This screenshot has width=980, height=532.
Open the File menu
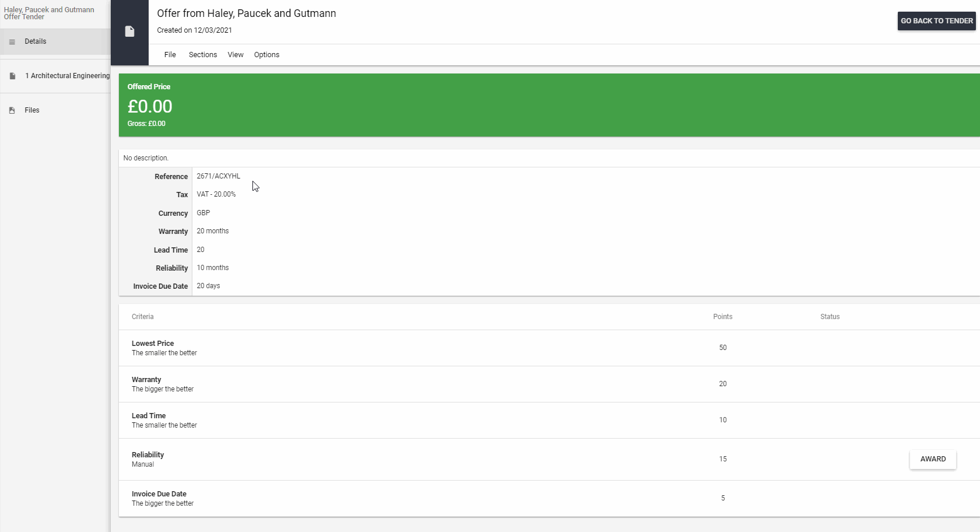(x=170, y=55)
